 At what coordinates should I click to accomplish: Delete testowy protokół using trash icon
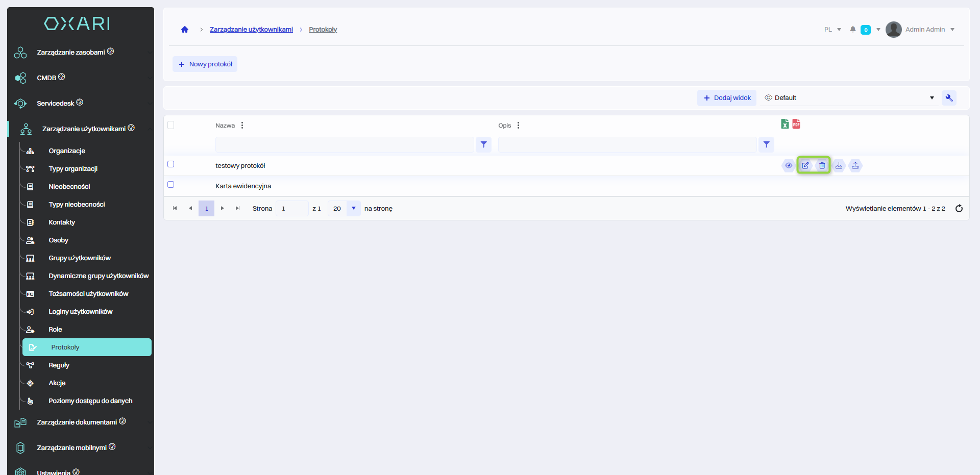(822, 165)
